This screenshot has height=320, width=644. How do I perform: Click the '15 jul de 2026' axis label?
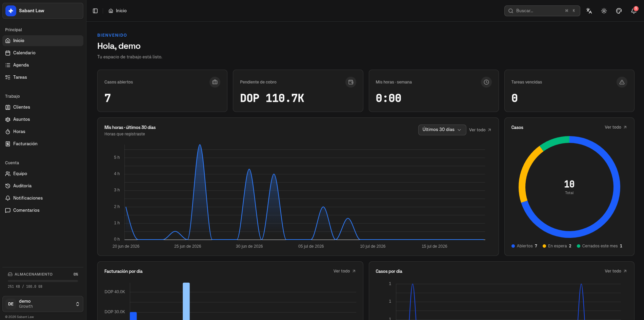(x=435, y=246)
